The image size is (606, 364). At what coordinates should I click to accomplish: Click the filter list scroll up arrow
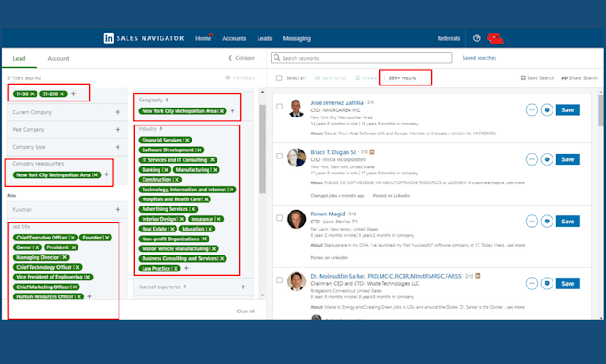point(262,92)
